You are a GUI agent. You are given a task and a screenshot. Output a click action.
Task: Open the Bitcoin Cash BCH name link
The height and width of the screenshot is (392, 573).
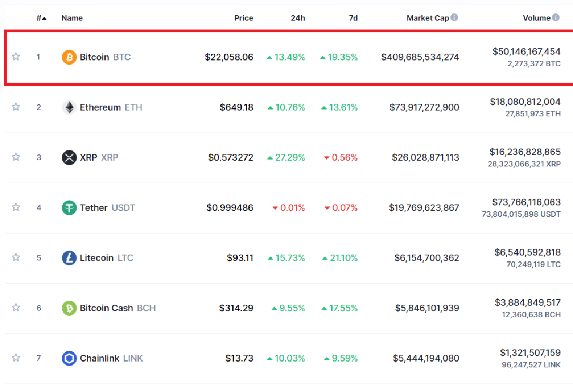point(118,308)
